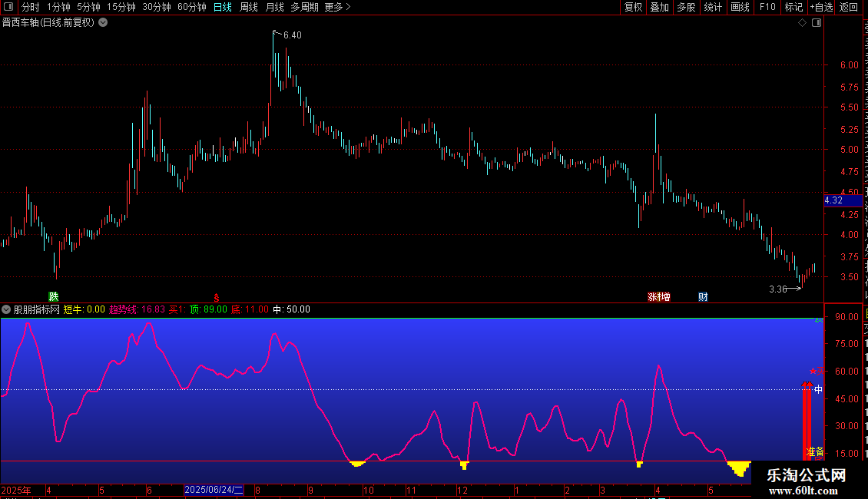Select the 15分钟 period
This screenshot has width=868, height=499.
pyautogui.click(x=121, y=7)
